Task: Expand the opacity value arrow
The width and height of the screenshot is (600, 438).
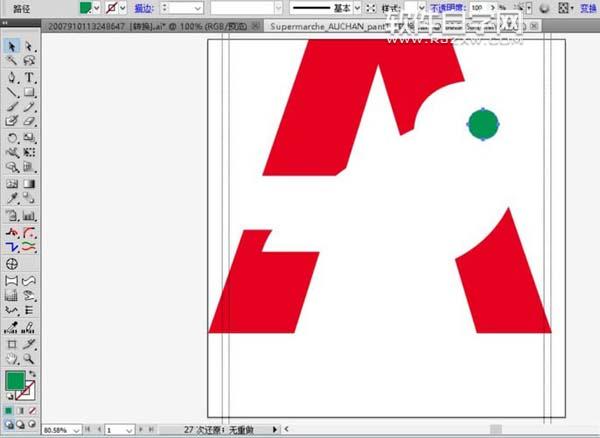Action: [493, 8]
